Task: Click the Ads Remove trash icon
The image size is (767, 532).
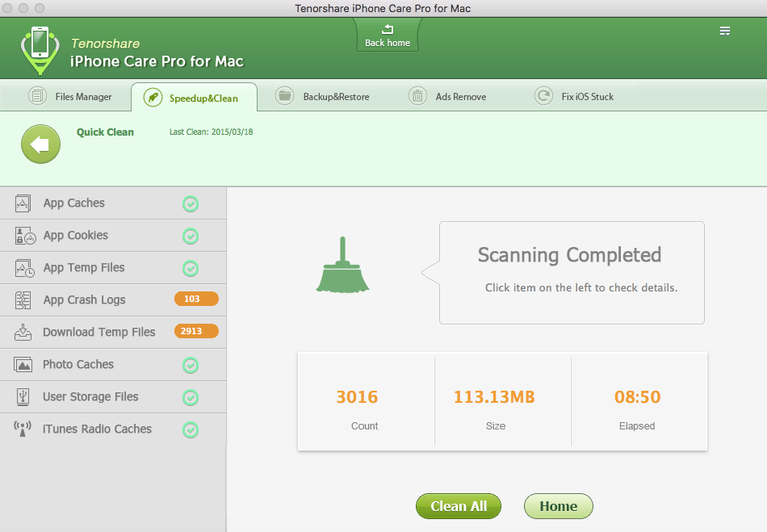Action: coord(417,96)
